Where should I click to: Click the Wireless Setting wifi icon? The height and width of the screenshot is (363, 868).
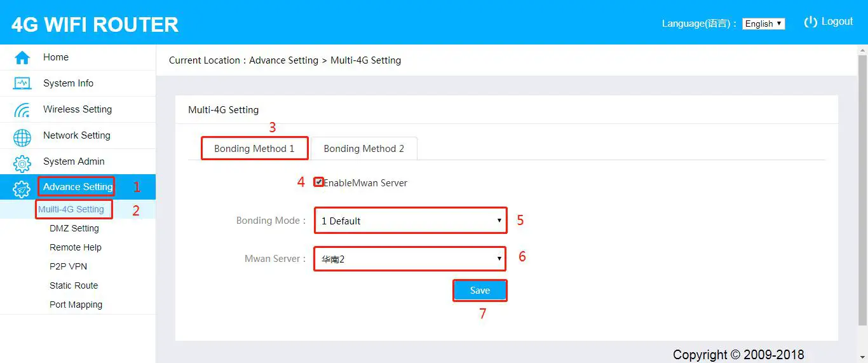coord(22,110)
